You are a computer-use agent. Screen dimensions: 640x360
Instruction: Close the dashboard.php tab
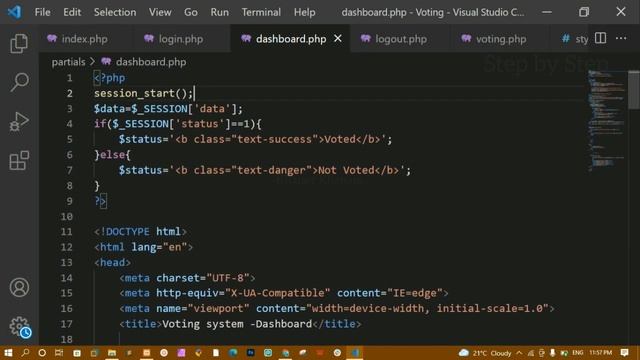(x=338, y=38)
